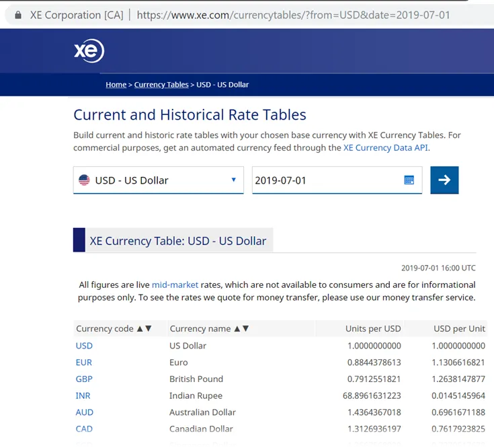
Task: Click the timestamp 2019-07-01 16:00 UTC
Action: pos(438,268)
